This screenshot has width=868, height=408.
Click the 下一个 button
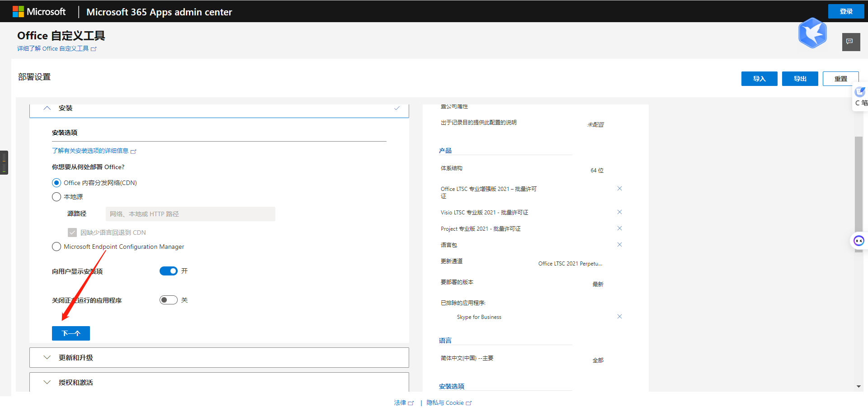coord(71,333)
